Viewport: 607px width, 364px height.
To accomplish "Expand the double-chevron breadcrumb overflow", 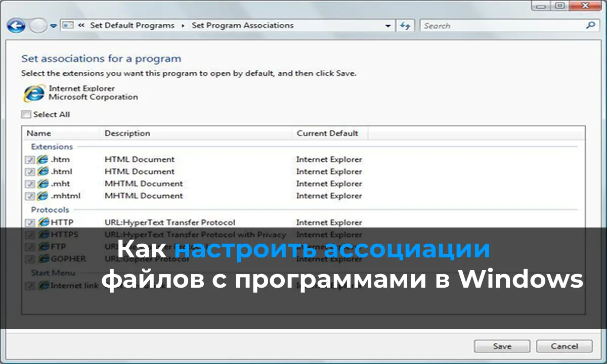I will pyautogui.click(x=81, y=25).
